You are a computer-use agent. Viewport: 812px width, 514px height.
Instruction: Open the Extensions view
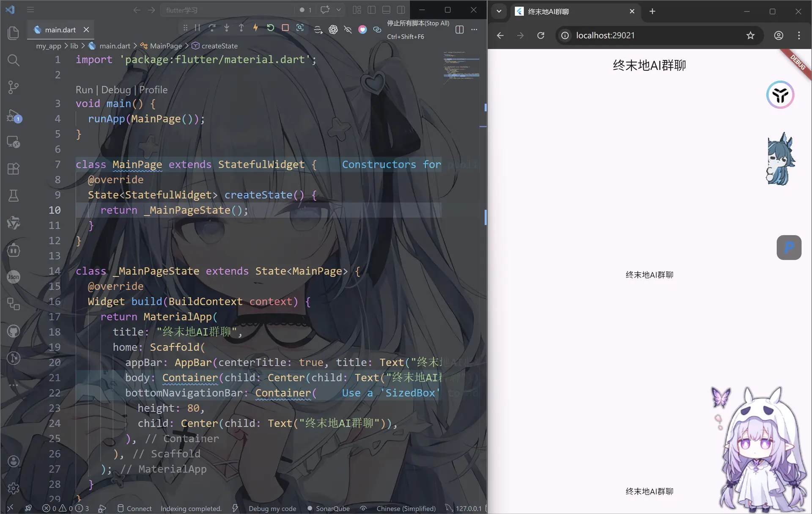[x=14, y=169]
